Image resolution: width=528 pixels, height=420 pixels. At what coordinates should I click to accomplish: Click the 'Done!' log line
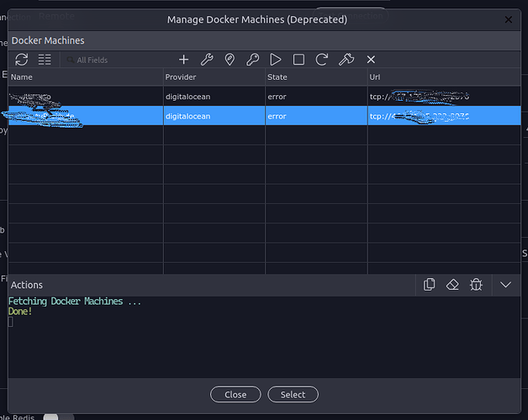[x=20, y=312]
